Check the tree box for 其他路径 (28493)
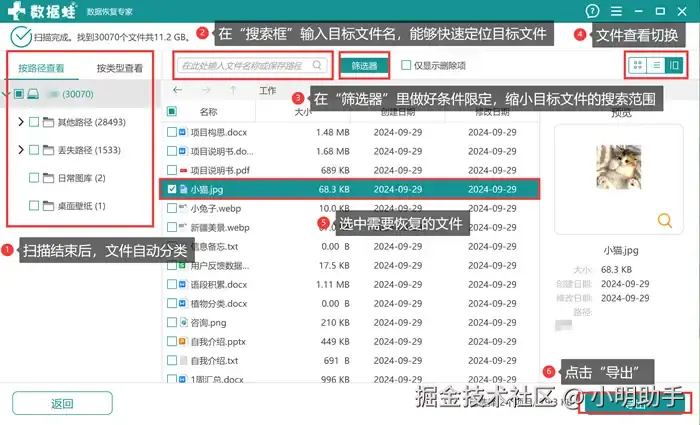This screenshot has height=425, width=700. pos(34,122)
